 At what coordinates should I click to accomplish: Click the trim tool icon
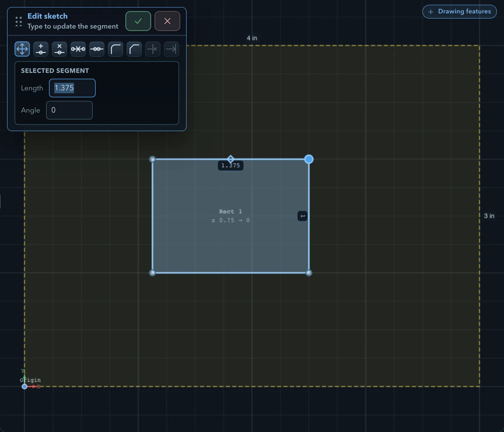[x=153, y=49]
